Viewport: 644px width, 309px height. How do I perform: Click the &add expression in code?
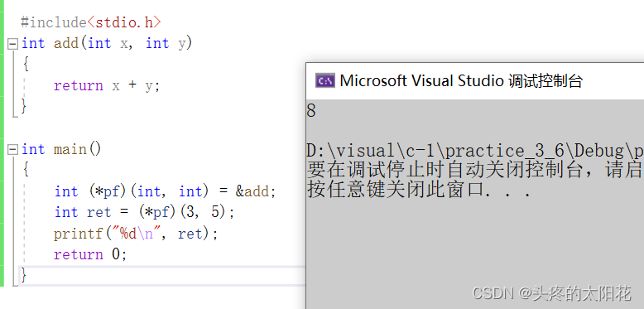pyautogui.click(x=252, y=191)
